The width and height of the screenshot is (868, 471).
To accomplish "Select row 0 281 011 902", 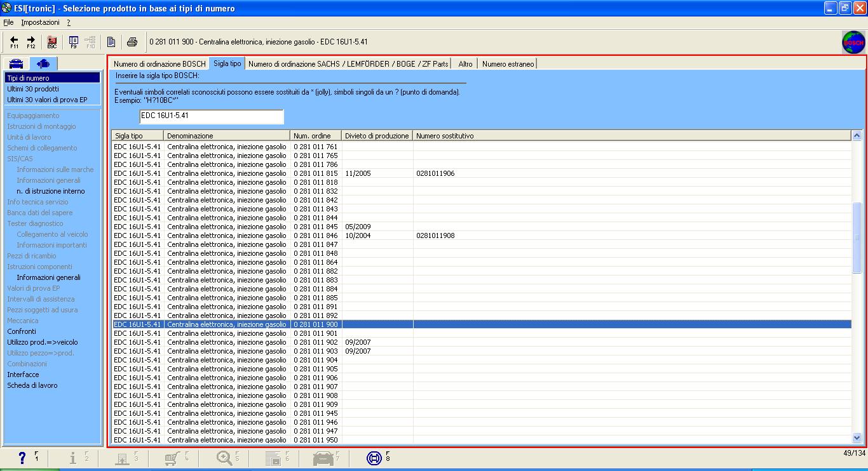I will click(482, 342).
